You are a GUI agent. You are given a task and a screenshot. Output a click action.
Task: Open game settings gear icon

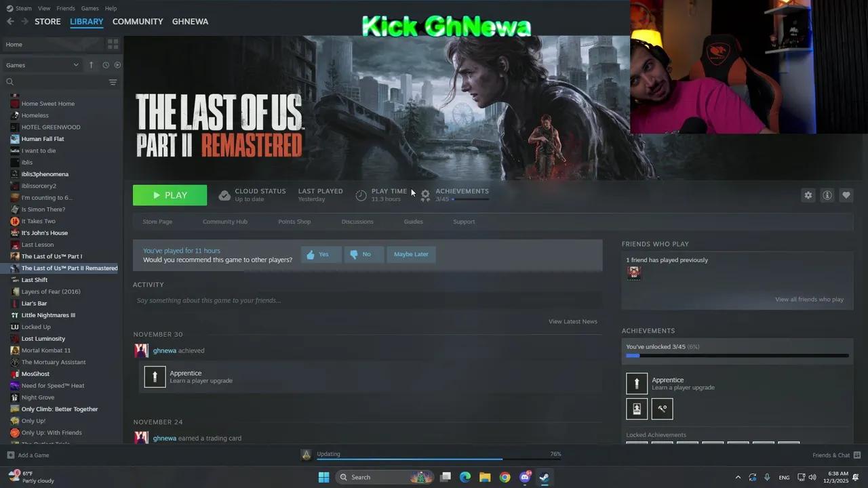(x=808, y=195)
